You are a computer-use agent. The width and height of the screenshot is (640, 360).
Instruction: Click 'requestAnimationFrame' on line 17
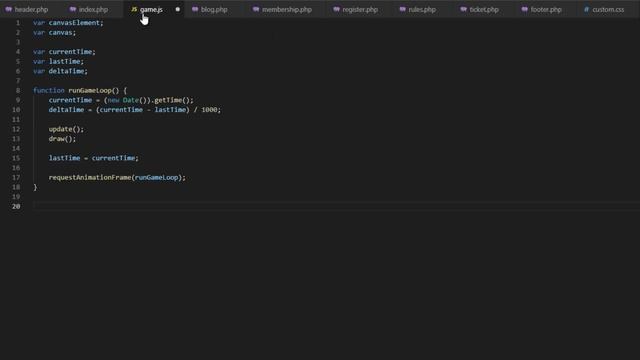click(x=90, y=178)
